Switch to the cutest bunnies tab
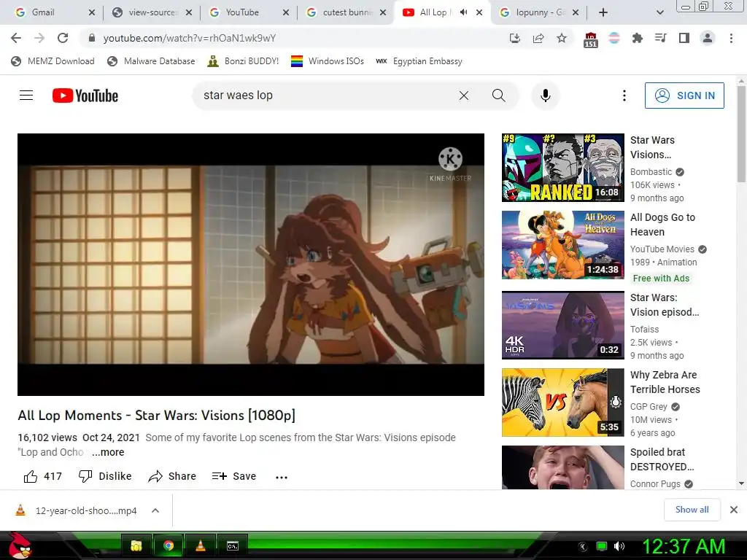The height and width of the screenshot is (560, 747). pos(347,12)
